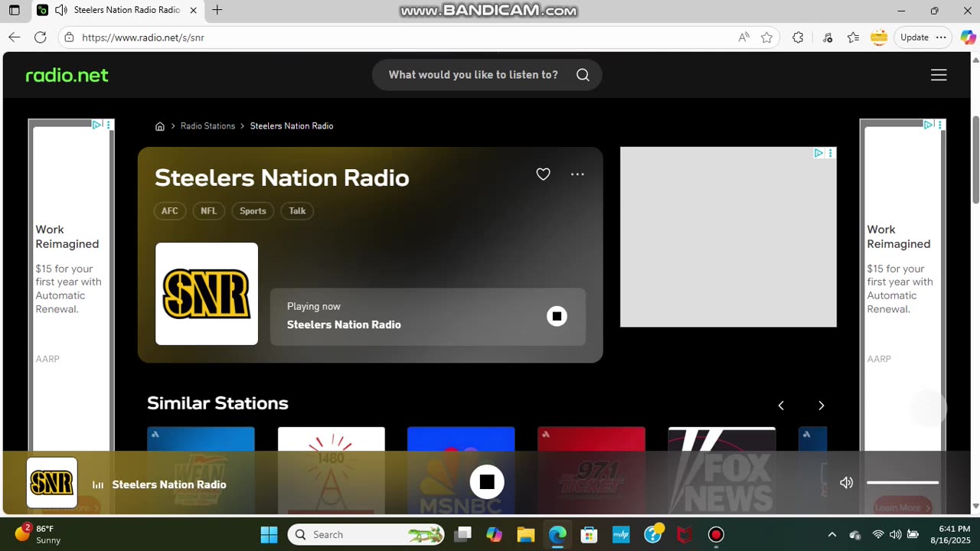Image resolution: width=980 pixels, height=551 pixels.
Task: Open station more options three dots
Action: point(577,174)
